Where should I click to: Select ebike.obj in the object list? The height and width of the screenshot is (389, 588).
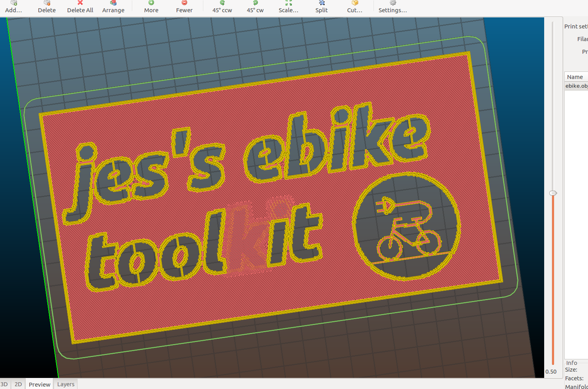coord(576,86)
